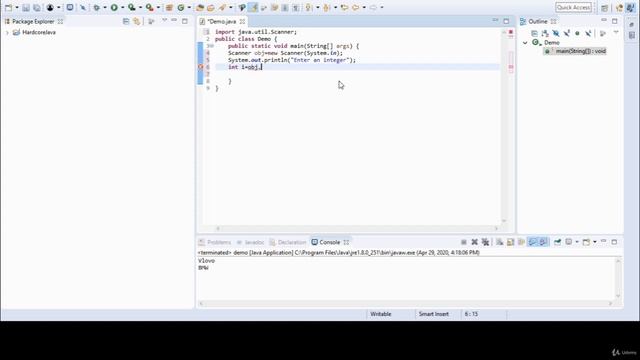Open the Open Type folder icon

click(200, 7)
